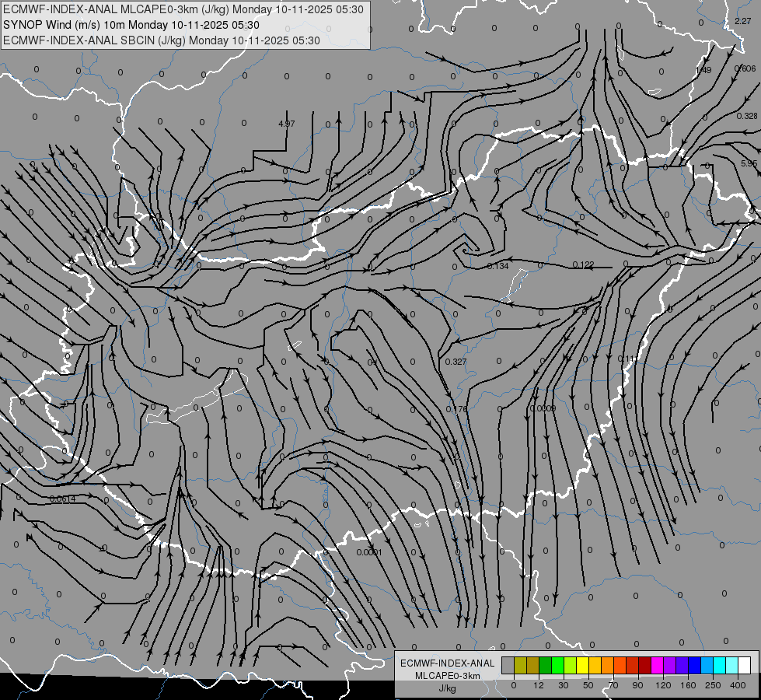Click the 4.97 value on the map

click(286, 124)
